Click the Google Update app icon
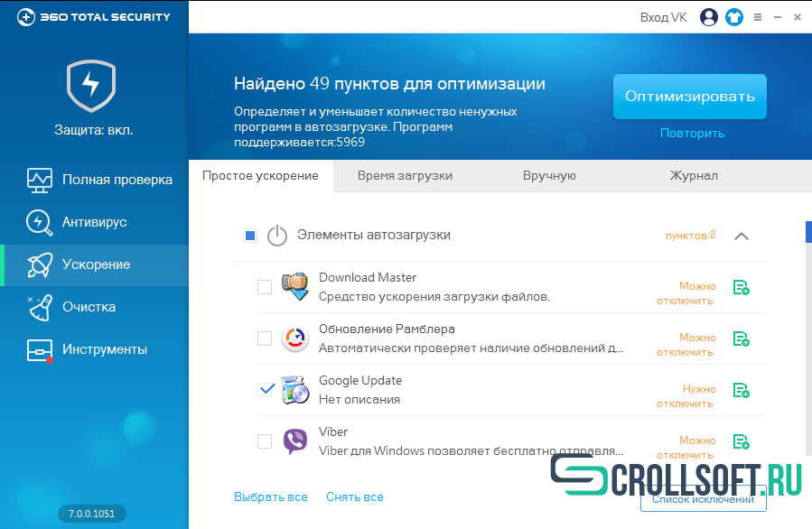This screenshot has width=812, height=529. [295, 390]
